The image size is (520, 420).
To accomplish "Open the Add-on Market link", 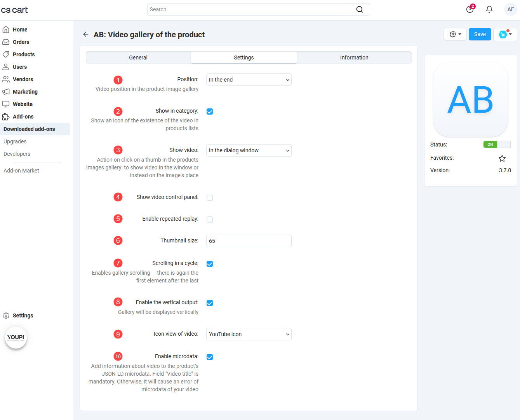I will pos(21,170).
